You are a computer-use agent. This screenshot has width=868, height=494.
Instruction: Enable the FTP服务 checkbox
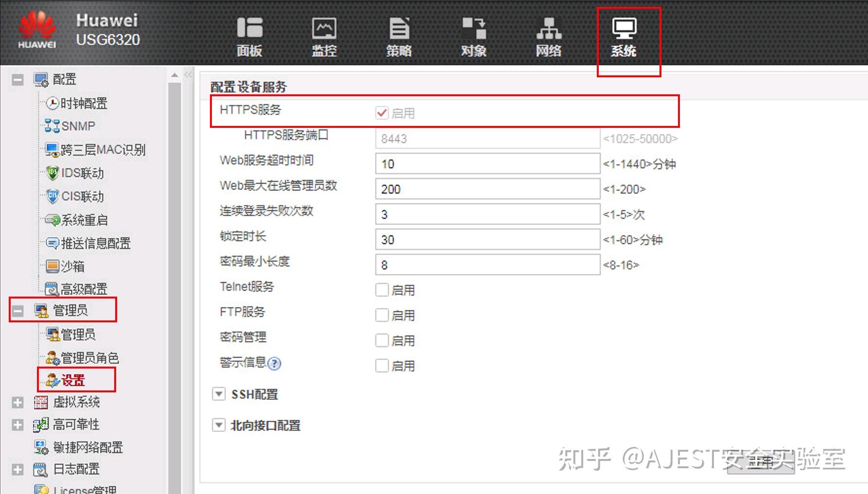pyautogui.click(x=382, y=315)
